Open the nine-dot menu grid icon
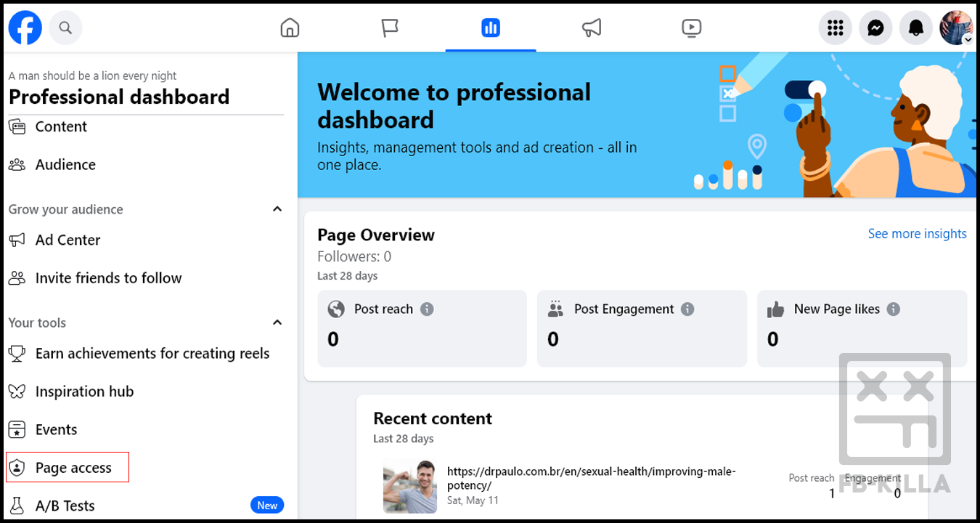 835,28
